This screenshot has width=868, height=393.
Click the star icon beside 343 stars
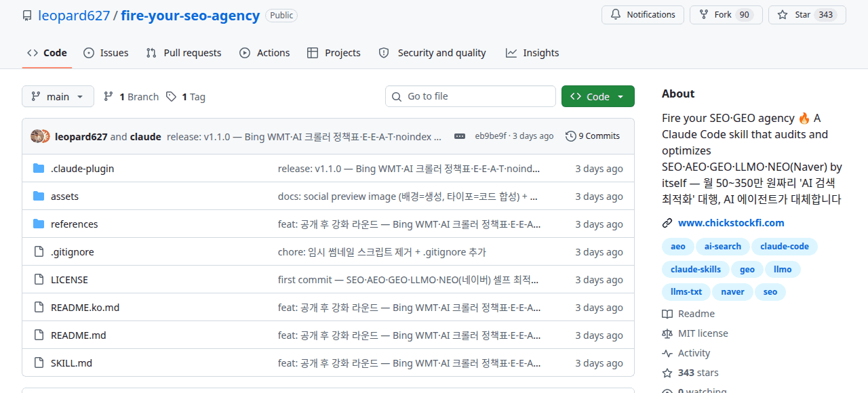667,373
